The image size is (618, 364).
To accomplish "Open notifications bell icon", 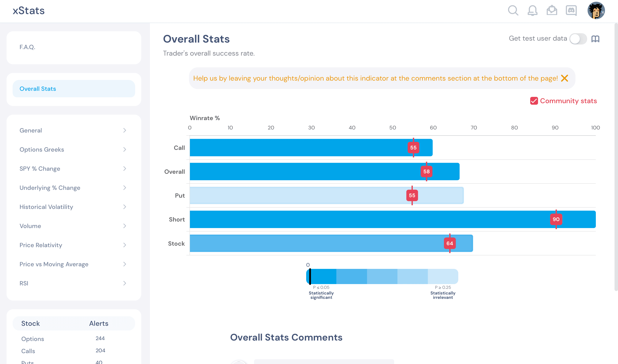I will [x=532, y=11].
